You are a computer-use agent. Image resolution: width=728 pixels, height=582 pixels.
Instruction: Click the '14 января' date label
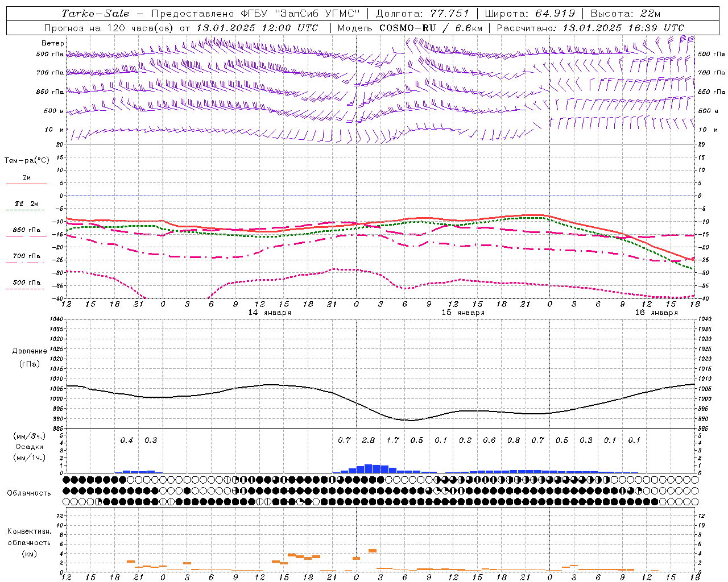pos(270,313)
